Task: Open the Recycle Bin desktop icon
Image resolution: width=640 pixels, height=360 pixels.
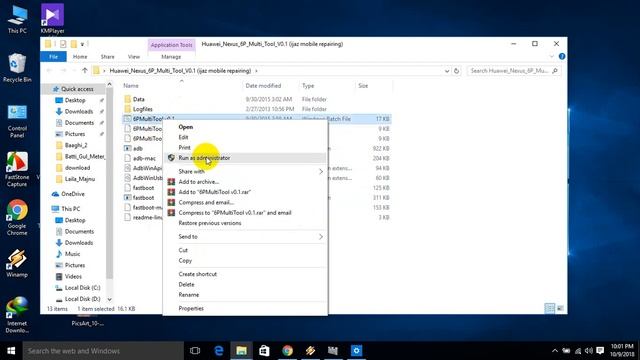Action: pos(17,68)
